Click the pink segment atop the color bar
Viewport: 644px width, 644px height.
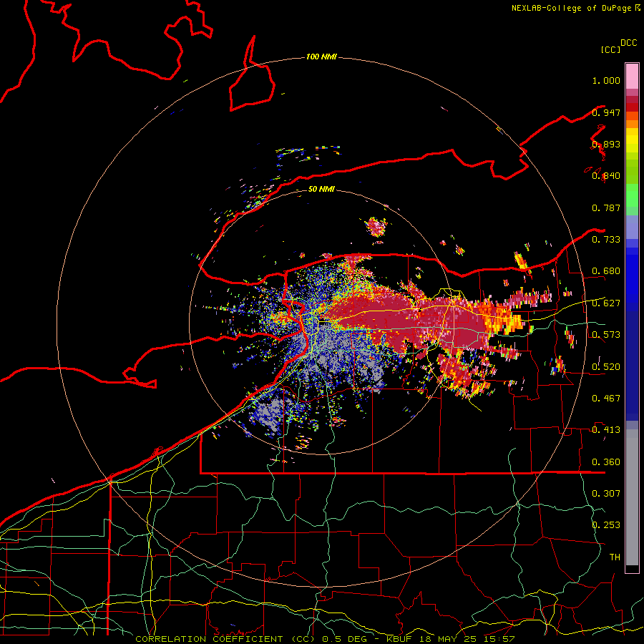coord(632,77)
